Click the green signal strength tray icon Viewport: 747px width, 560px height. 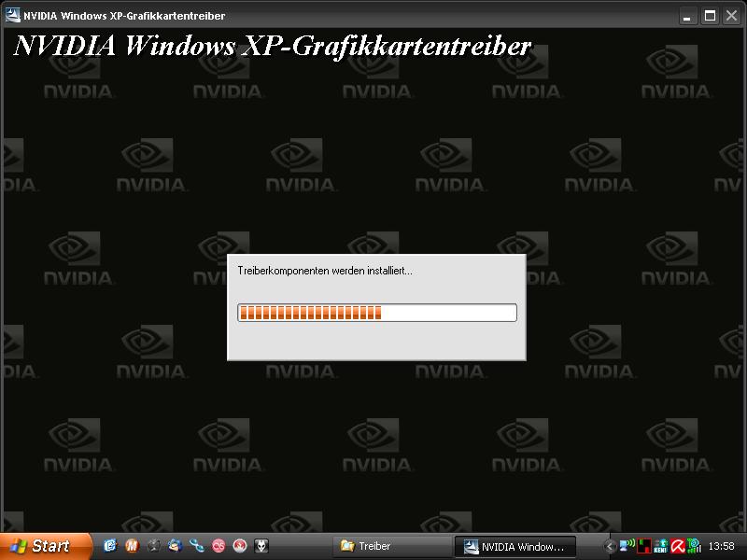[694, 546]
